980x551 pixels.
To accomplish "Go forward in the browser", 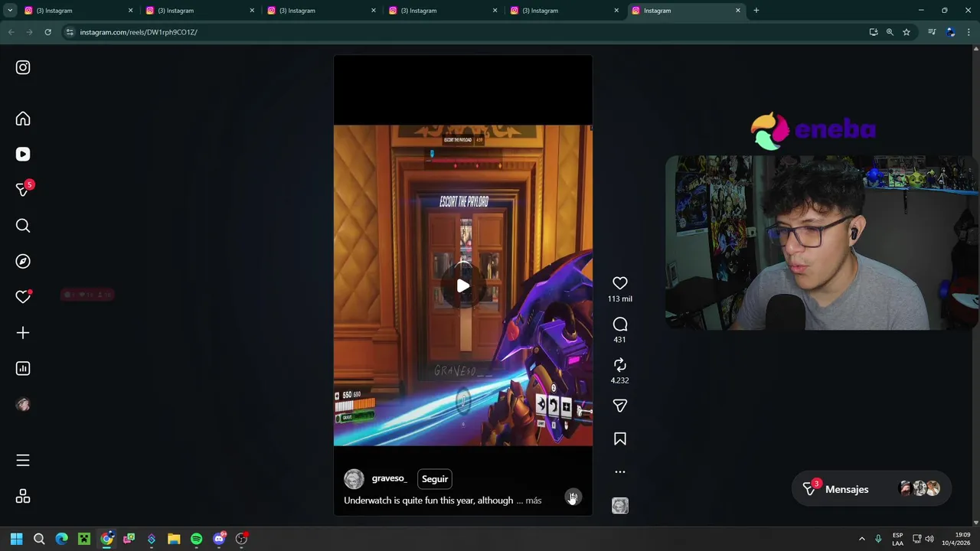I will click(29, 32).
